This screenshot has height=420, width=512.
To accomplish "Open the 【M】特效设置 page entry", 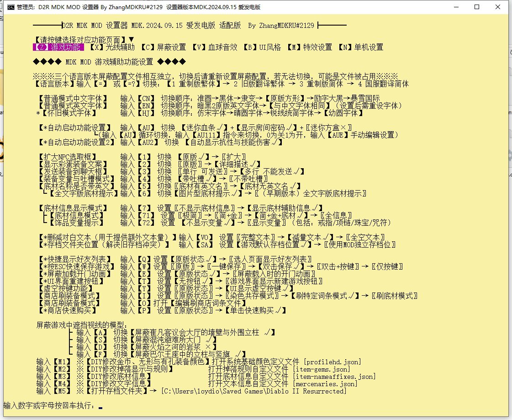I will pyautogui.click(x=310, y=47).
